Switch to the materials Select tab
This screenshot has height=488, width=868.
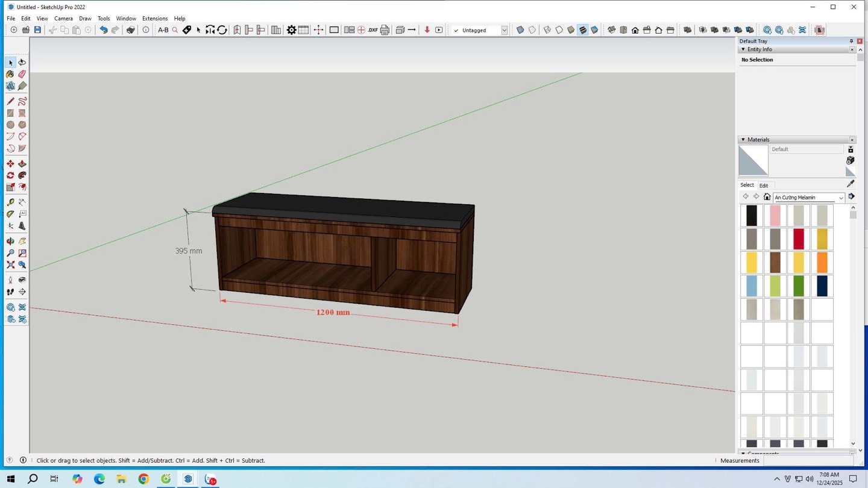[x=747, y=185]
